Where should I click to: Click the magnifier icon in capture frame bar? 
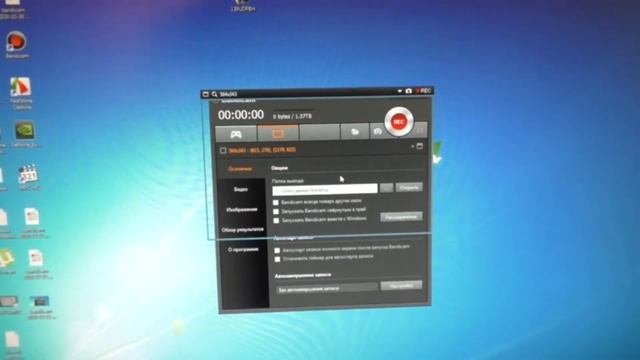click(x=214, y=94)
